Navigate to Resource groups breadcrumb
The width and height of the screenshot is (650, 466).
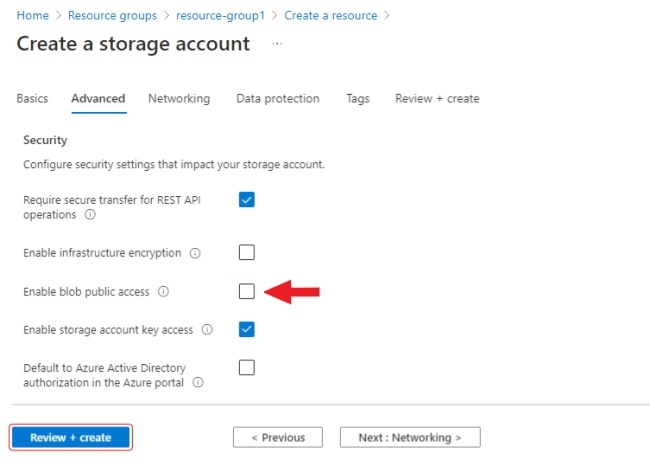118,16
